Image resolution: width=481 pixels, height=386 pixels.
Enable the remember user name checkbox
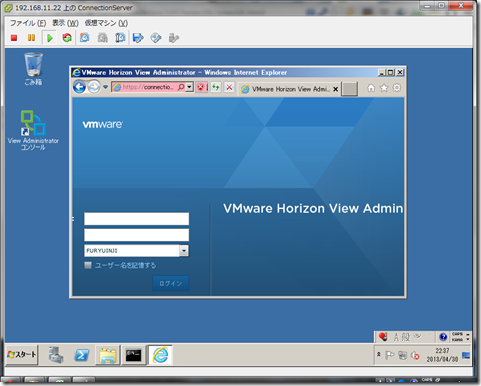88,265
